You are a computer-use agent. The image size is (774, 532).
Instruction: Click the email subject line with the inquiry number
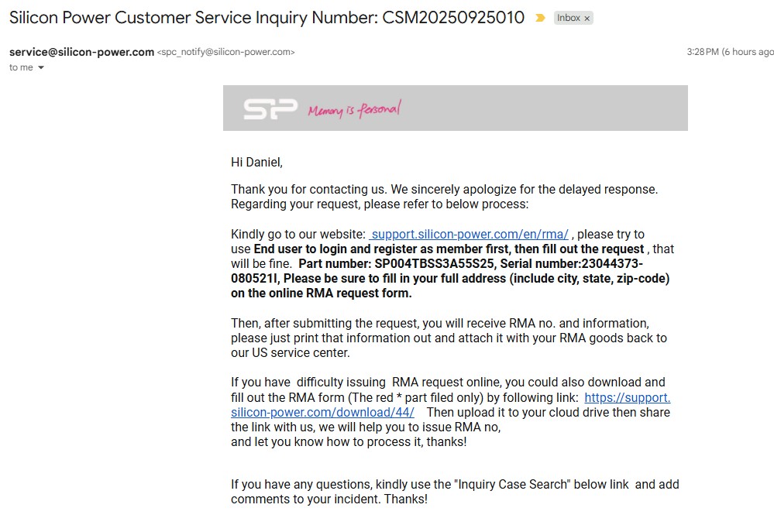tap(267, 17)
